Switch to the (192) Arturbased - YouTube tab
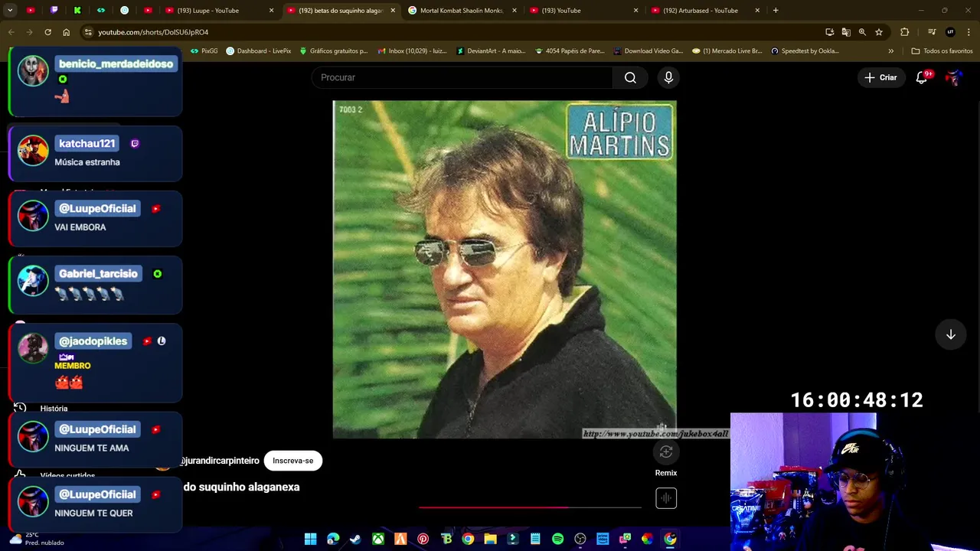Image resolution: width=980 pixels, height=551 pixels. pos(704,11)
